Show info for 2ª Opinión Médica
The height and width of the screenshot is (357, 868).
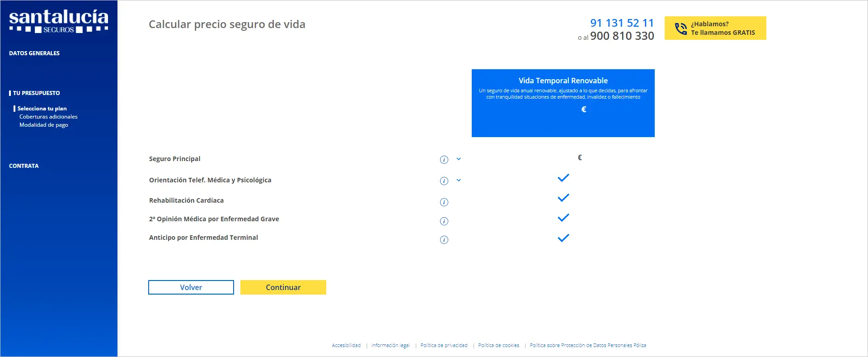(444, 221)
